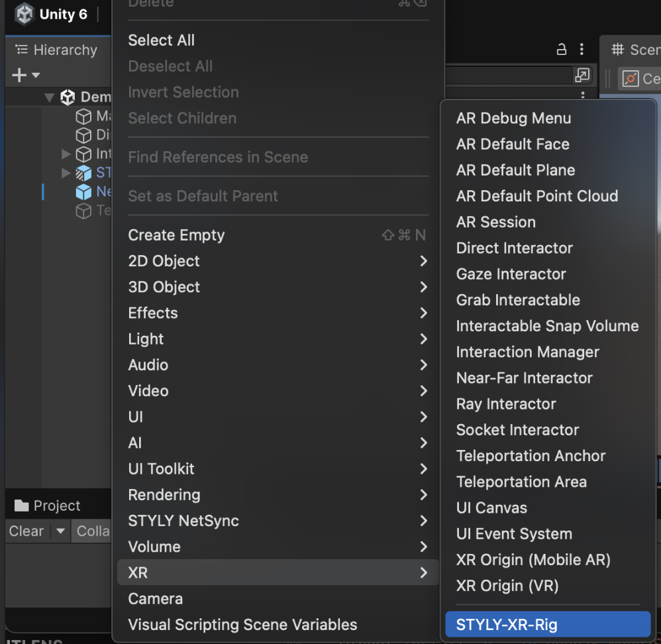Choose XR Origin (VR) menu entry
The width and height of the screenshot is (661, 644).
point(507,586)
